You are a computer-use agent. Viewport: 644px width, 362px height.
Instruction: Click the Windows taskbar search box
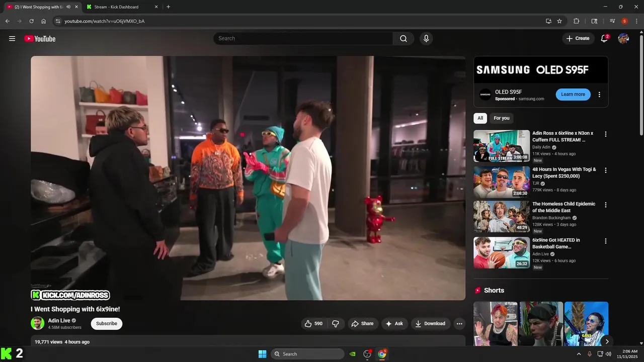(x=307, y=354)
